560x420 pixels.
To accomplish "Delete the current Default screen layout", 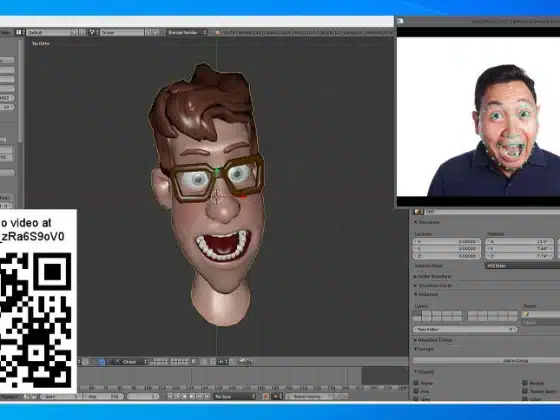I will [82, 32].
